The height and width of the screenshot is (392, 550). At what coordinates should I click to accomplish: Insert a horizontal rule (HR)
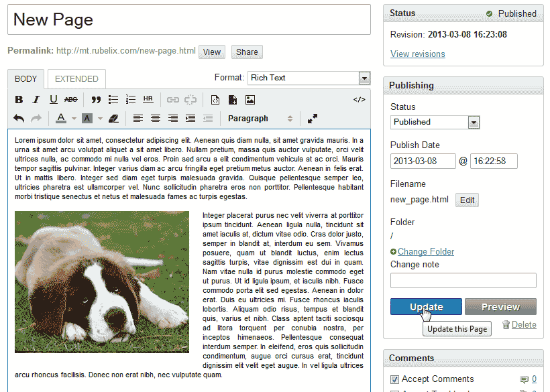pos(148,99)
